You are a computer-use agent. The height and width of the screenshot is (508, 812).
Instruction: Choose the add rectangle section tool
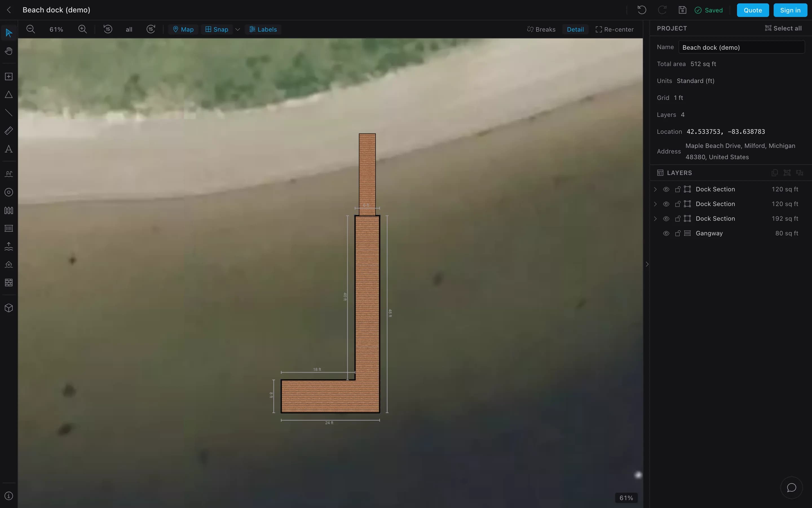9,76
